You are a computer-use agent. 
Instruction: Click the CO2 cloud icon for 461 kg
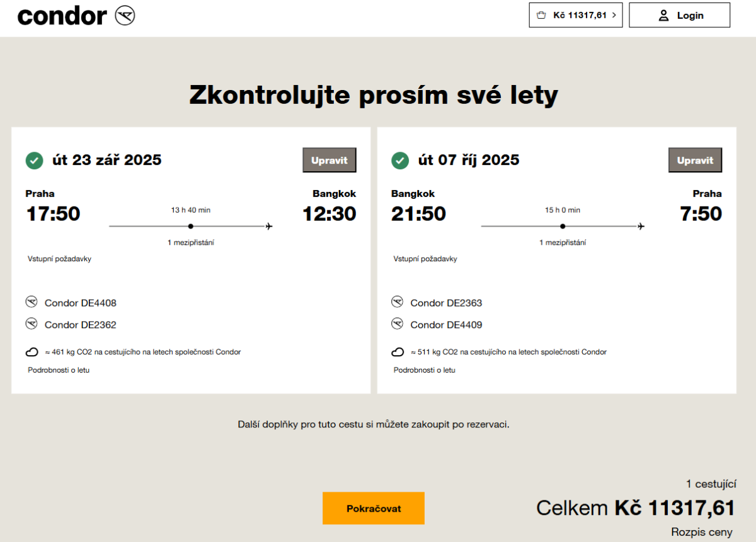pos(31,353)
